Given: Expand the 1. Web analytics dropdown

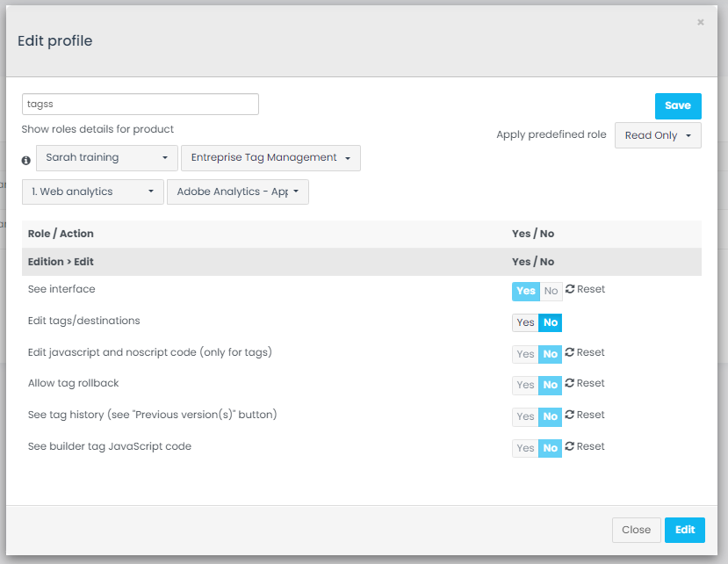Looking at the screenshot, I should (92, 192).
